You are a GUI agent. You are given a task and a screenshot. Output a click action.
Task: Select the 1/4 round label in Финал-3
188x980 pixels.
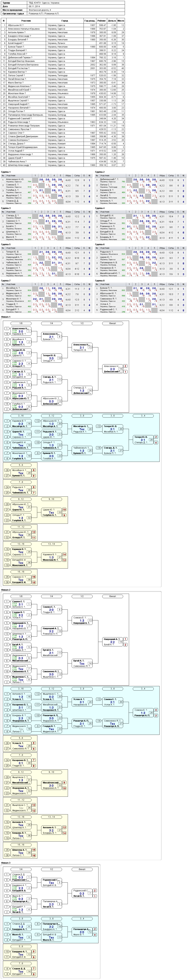coord(21,869)
